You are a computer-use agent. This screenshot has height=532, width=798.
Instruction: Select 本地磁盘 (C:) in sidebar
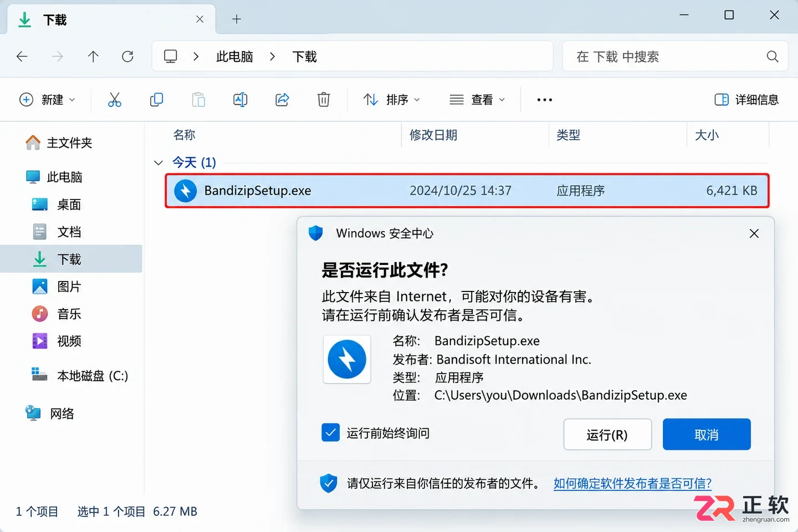[x=80, y=376]
